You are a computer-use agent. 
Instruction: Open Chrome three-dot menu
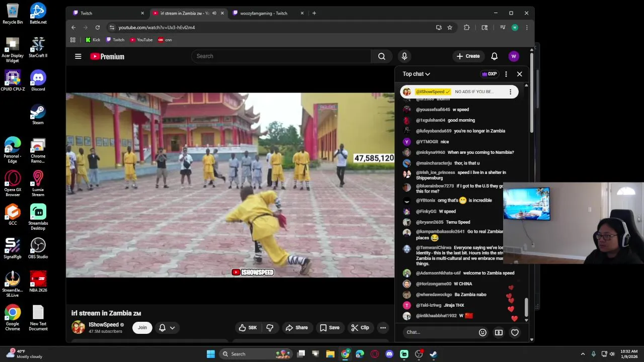(527, 27)
